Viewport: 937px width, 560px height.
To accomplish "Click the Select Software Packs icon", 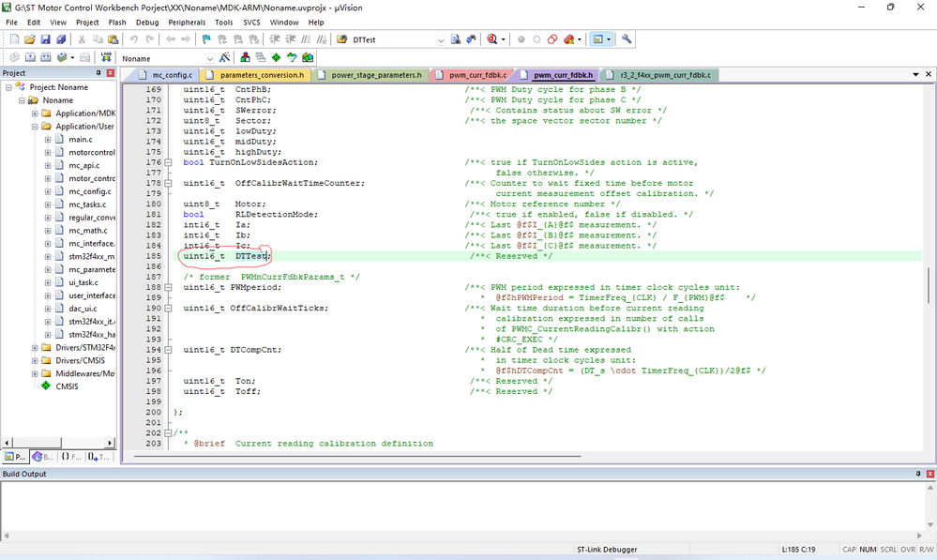I will coord(292,57).
